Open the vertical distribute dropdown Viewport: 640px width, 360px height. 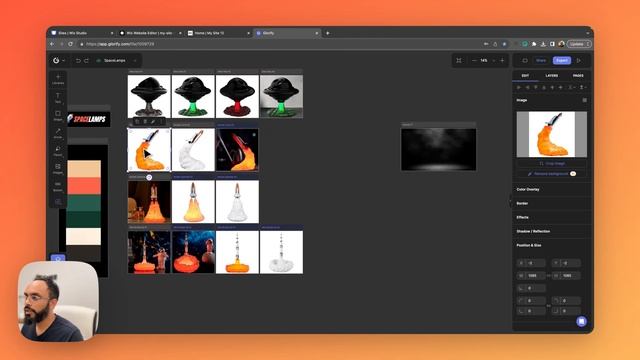[583, 87]
